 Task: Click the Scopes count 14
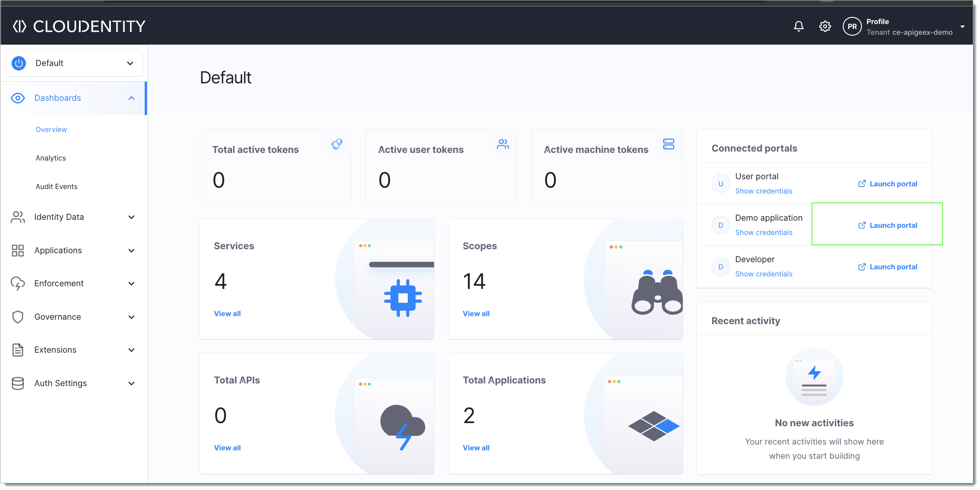pyautogui.click(x=474, y=281)
